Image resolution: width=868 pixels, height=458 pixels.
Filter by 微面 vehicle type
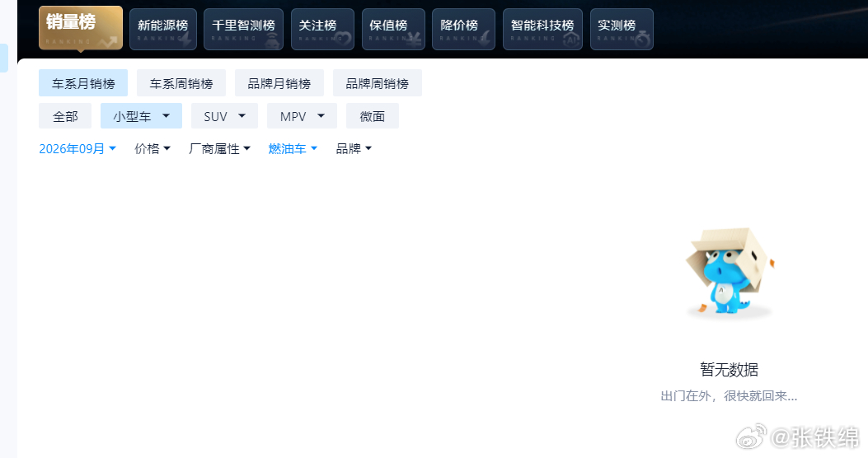(x=372, y=116)
